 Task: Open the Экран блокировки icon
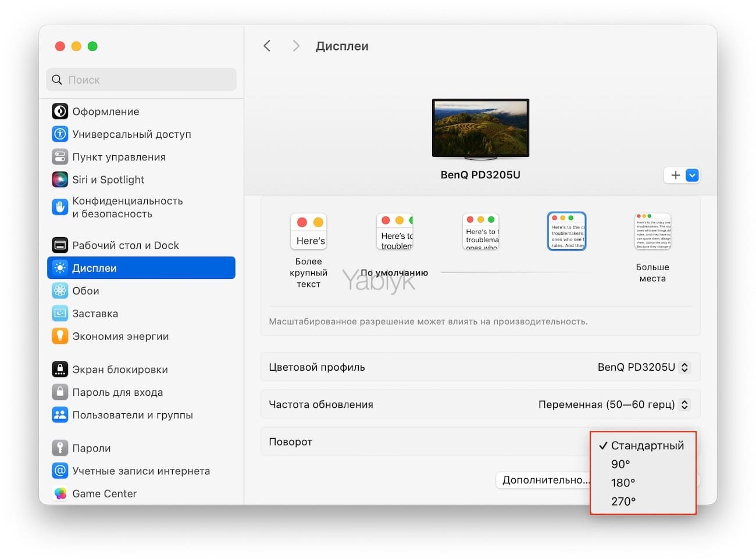pos(60,370)
